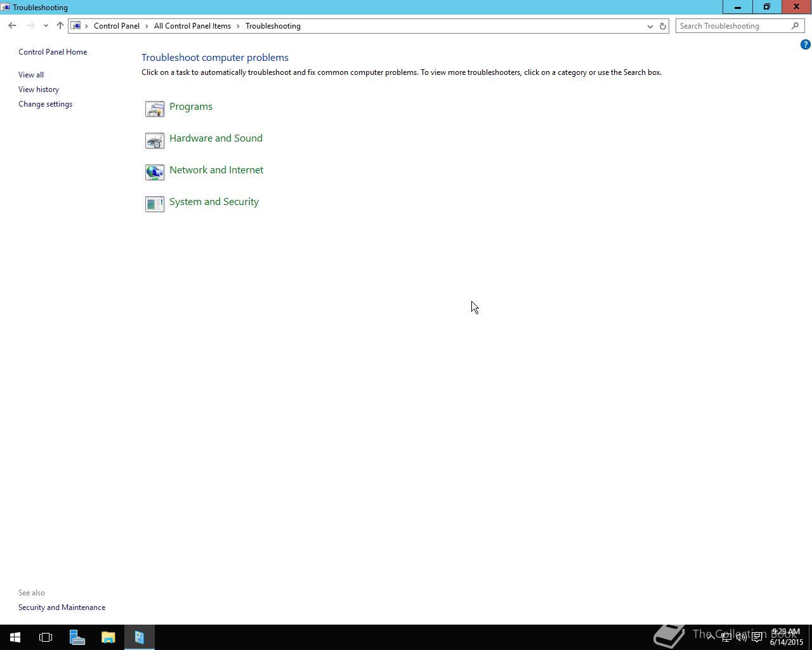Open View history link
Image resolution: width=812 pixels, height=650 pixels.
pyautogui.click(x=39, y=90)
